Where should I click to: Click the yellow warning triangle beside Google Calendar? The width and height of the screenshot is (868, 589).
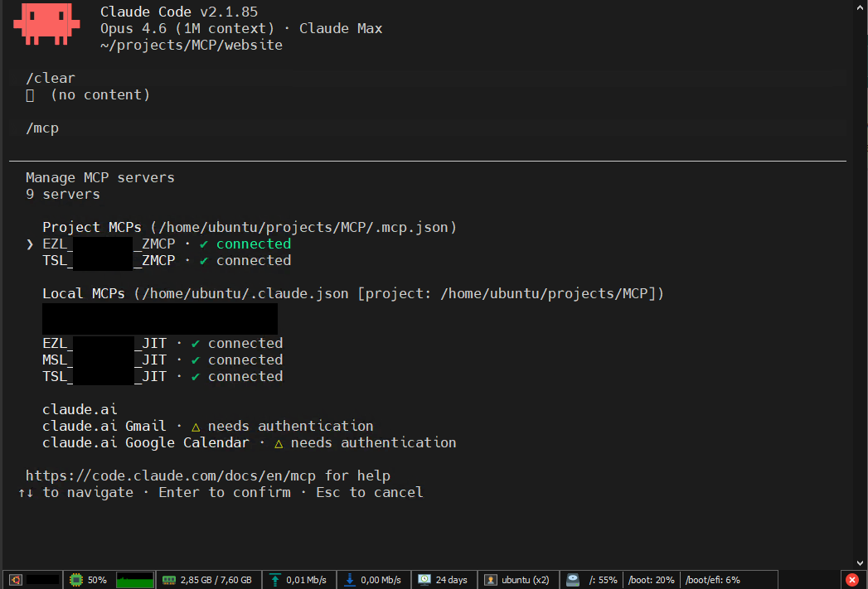pyautogui.click(x=279, y=443)
